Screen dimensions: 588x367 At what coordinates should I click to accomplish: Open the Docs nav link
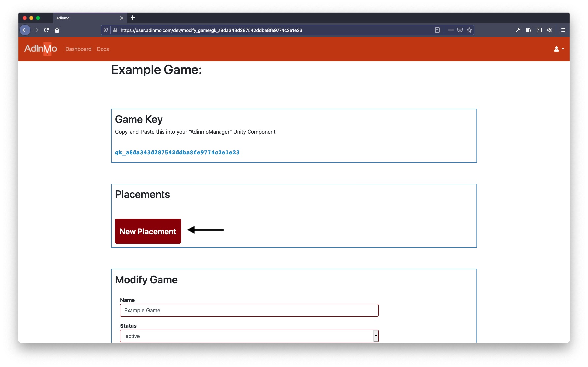tap(103, 49)
